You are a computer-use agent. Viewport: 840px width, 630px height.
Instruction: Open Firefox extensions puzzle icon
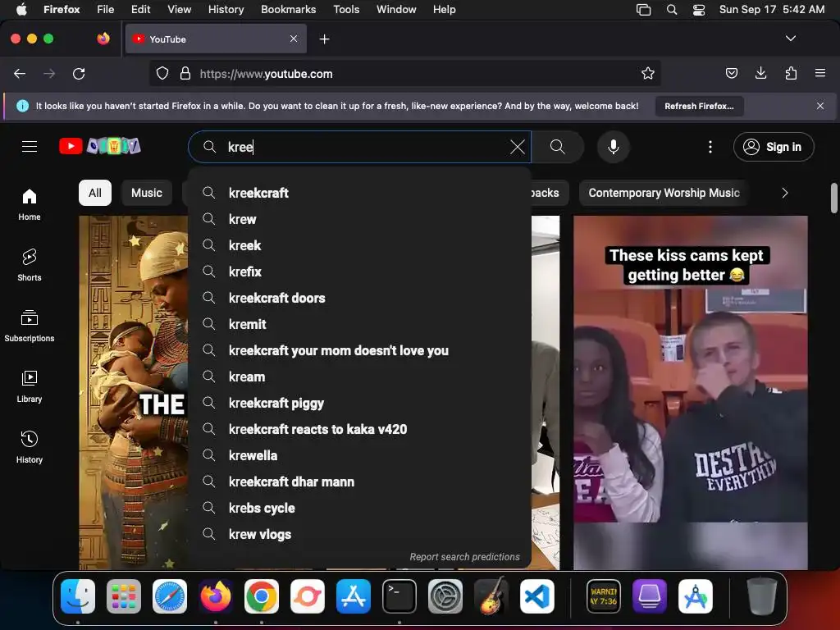(791, 73)
